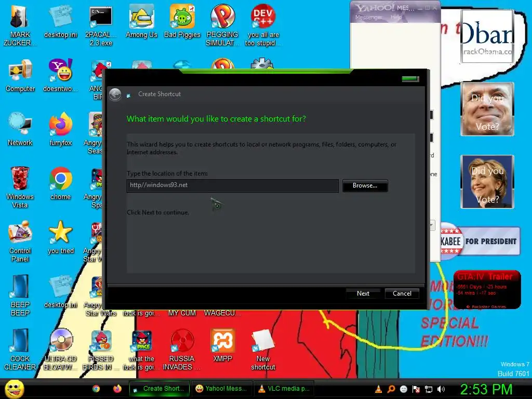Image resolution: width=532 pixels, height=399 pixels.
Task: Click the Firefox icon in taskbar
Action: click(117, 389)
